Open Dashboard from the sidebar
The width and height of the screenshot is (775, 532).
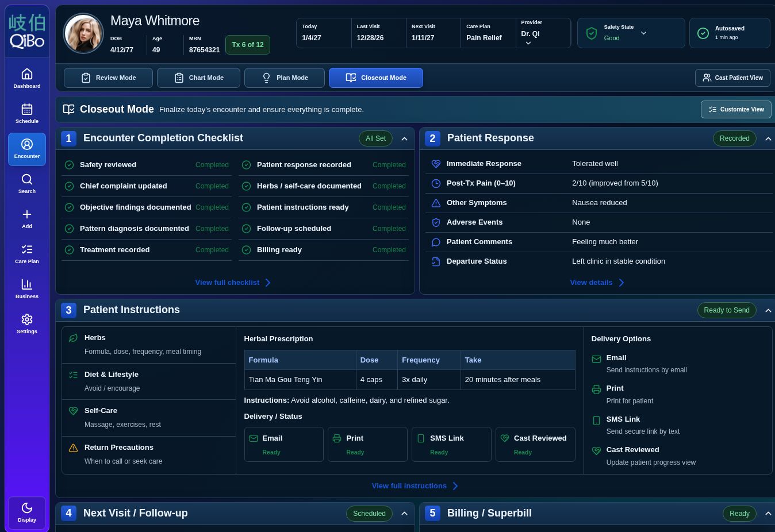click(x=27, y=79)
